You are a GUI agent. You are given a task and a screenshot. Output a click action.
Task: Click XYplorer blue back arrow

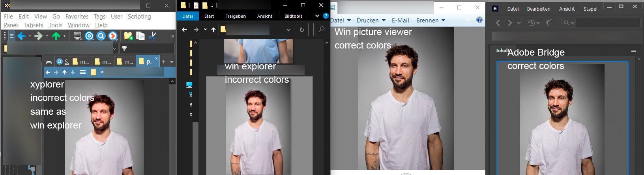coord(21,36)
